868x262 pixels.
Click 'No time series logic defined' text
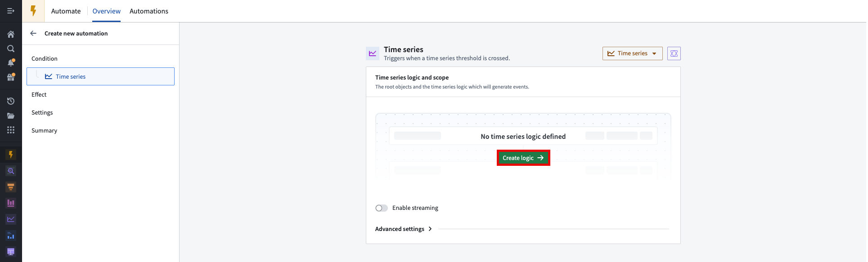[x=523, y=136]
